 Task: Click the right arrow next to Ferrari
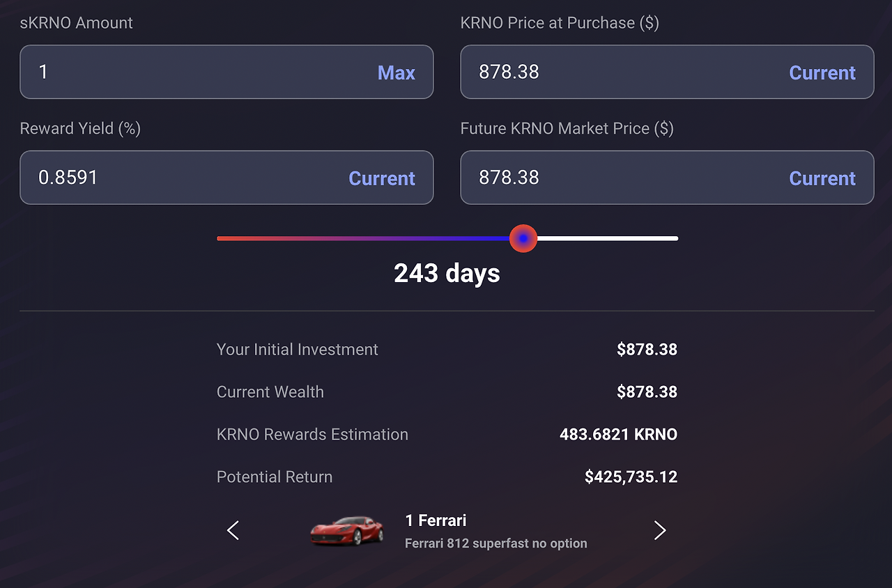click(660, 531)
